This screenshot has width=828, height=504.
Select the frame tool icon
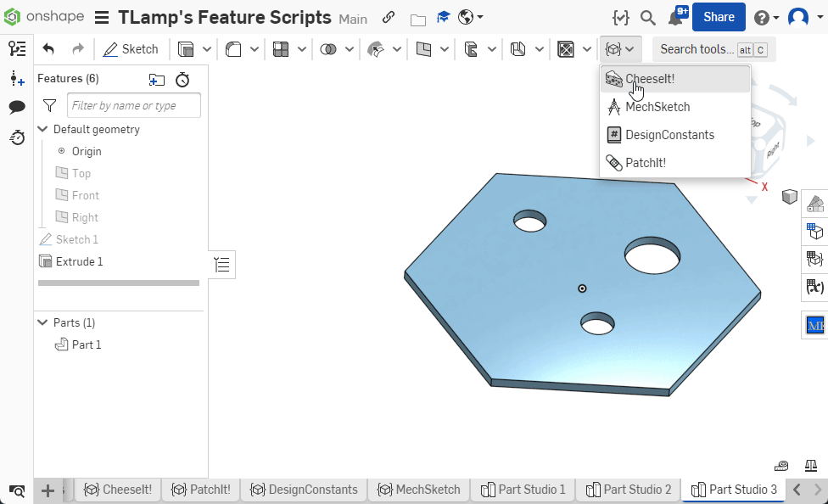[518, 49]
